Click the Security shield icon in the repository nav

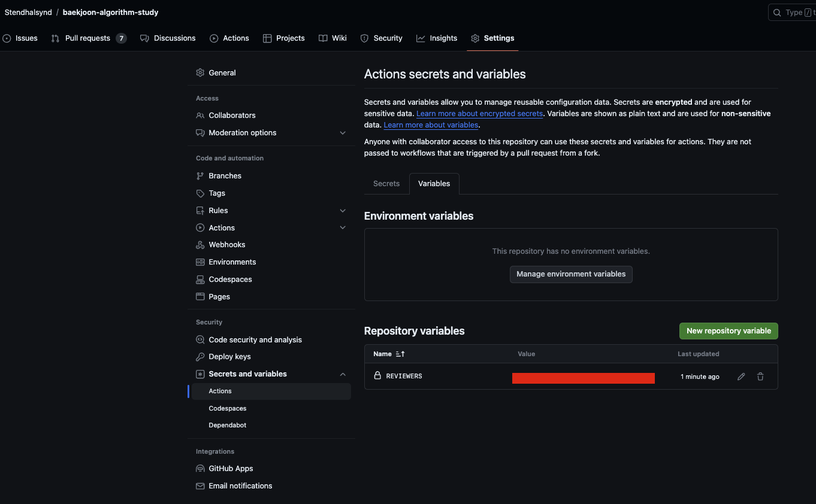tap(364, 38)
